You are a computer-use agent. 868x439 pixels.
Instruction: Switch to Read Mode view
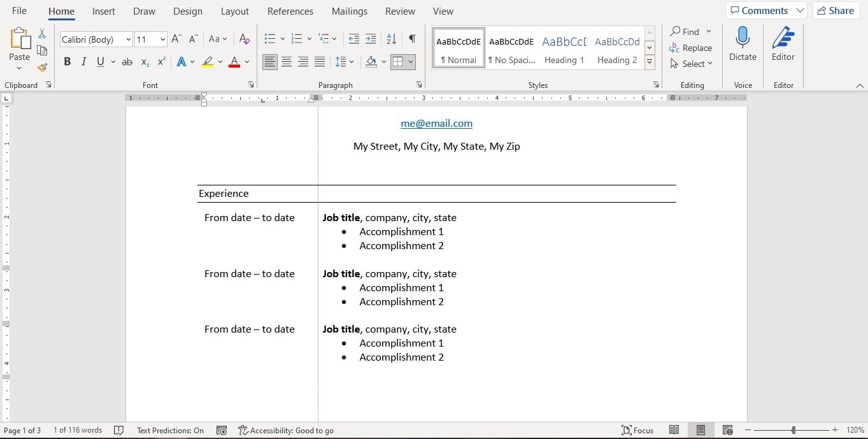click(x=674, y=431)
